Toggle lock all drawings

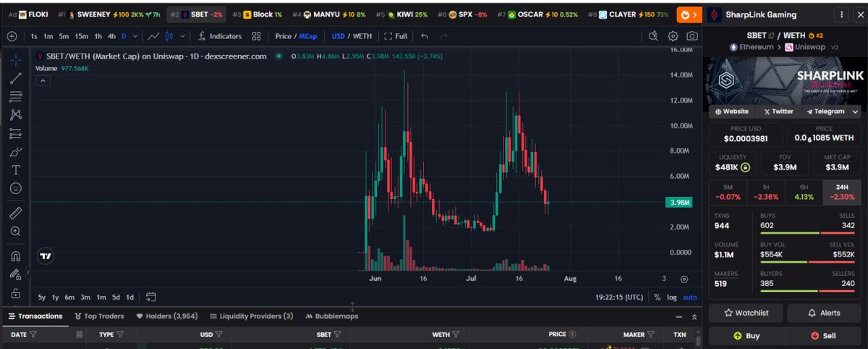[15, 293]
